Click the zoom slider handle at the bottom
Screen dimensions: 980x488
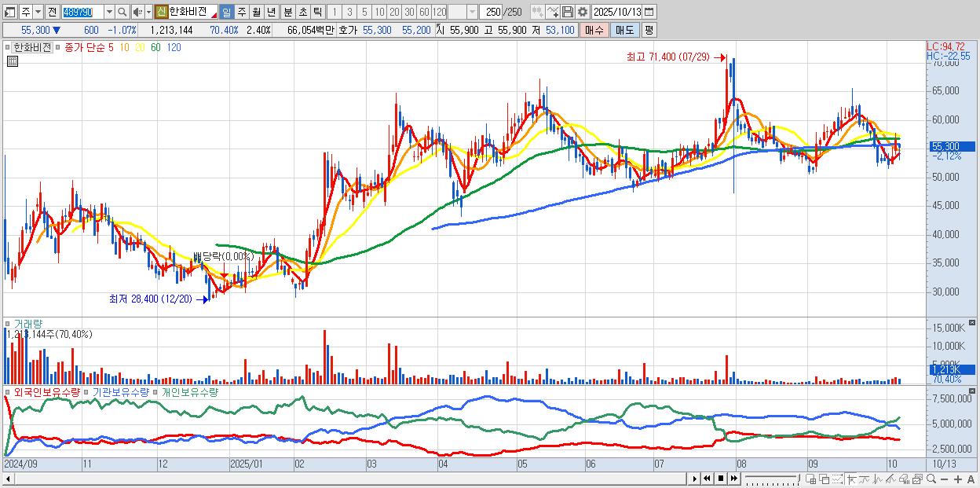tap(799, 478)
